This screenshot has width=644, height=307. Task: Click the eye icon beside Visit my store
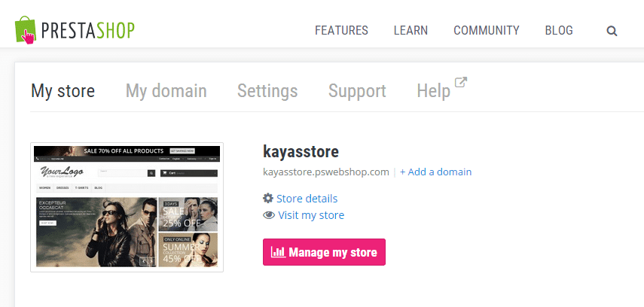[x=269, y=215]
